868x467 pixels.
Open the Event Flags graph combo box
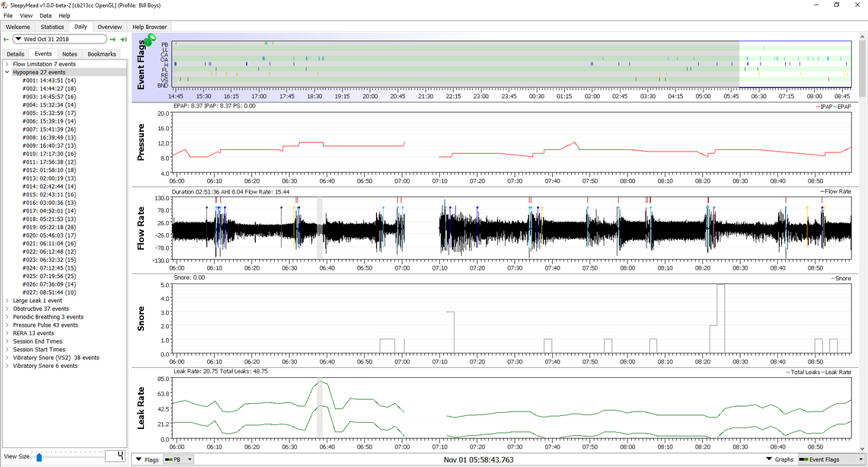(x=831, y=459)
